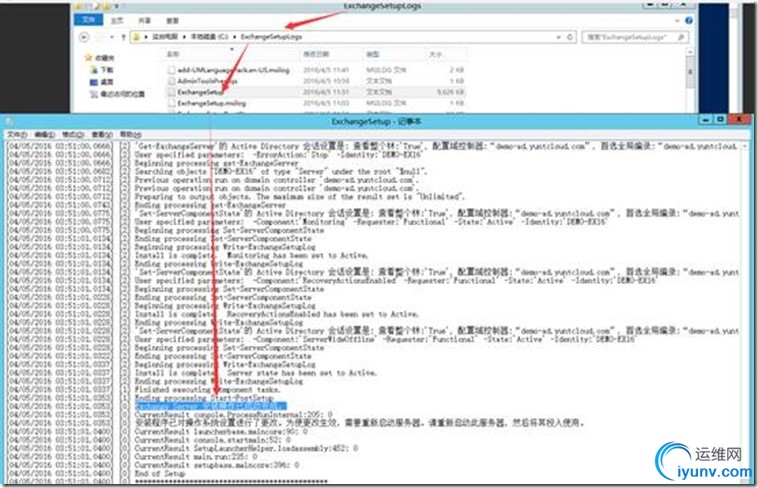758x488 pixels.
Task: Open the address bar history dropdown
Action: [x=559, y=37]
